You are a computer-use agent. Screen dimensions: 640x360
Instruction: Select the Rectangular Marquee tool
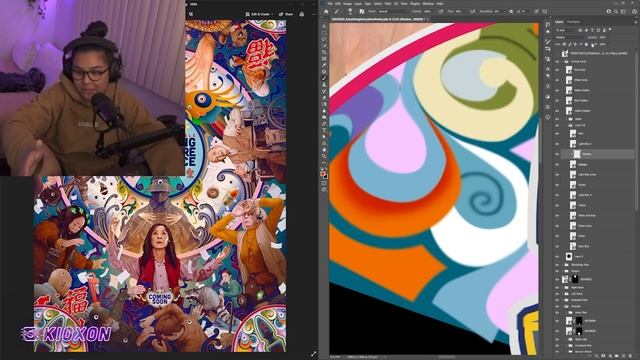[324, 33]
